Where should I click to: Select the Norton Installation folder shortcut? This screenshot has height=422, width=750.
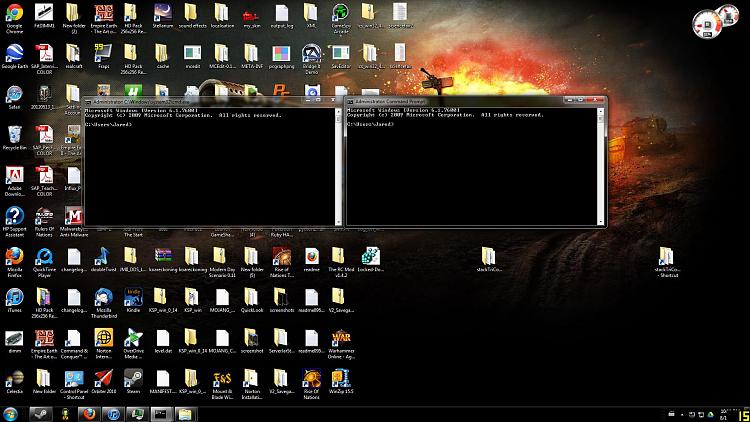[x=252, y=384]
